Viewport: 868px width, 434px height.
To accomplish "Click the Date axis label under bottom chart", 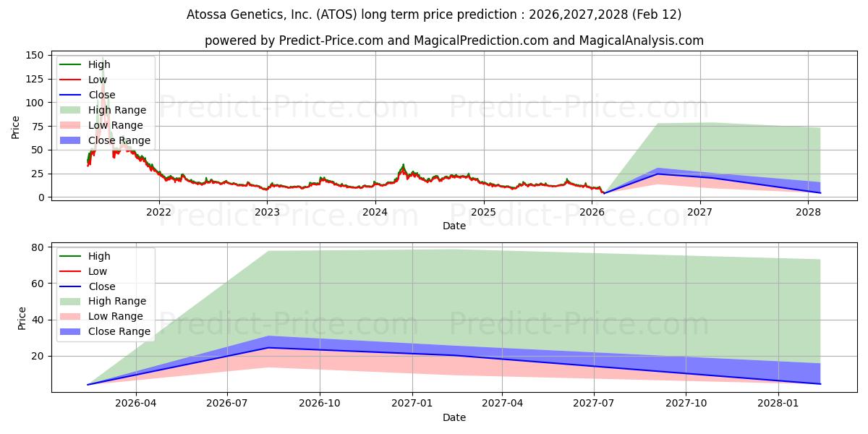I will [x=454, y=417].
